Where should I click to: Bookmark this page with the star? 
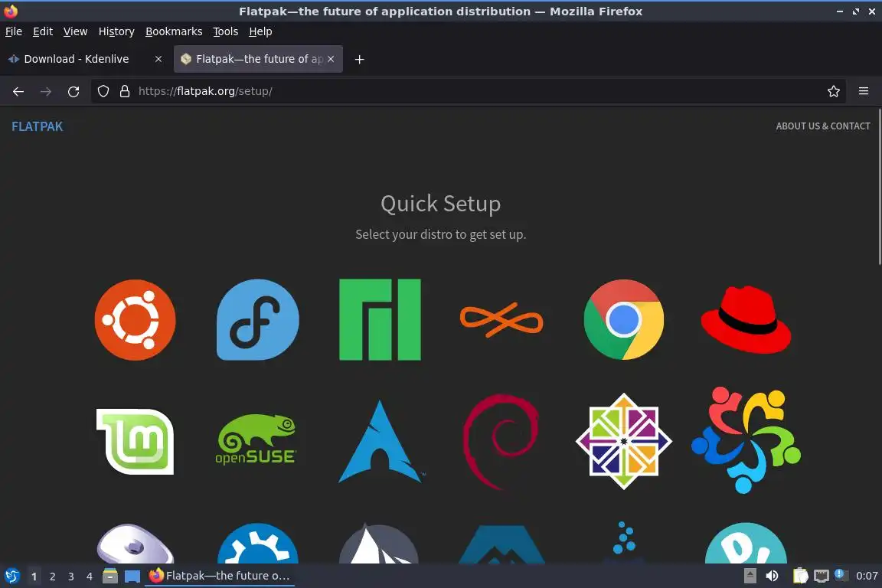coord(834,91)
